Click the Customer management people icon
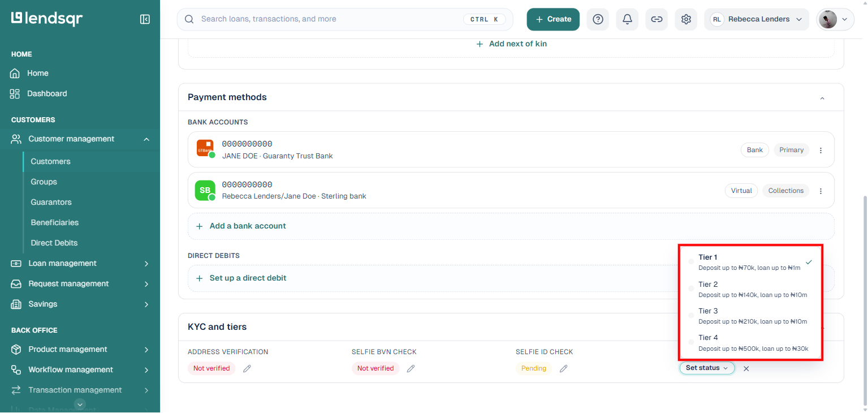Image resolution: width=868 pixels, height=413 pixels. click(x=16, y=139)
